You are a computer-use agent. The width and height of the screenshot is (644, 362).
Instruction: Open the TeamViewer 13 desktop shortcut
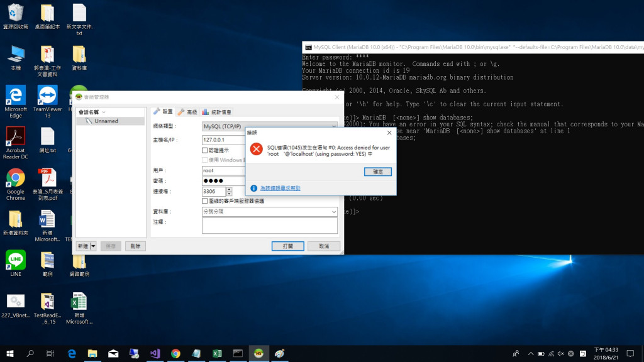point(47,101)
